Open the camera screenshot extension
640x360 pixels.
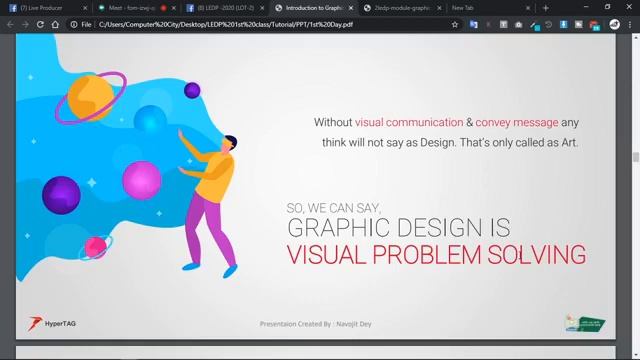click(518, 24)
